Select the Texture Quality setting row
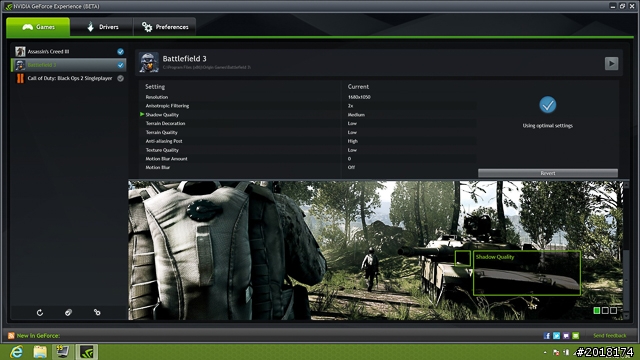The image size is (640, 360). pos(308,150)
